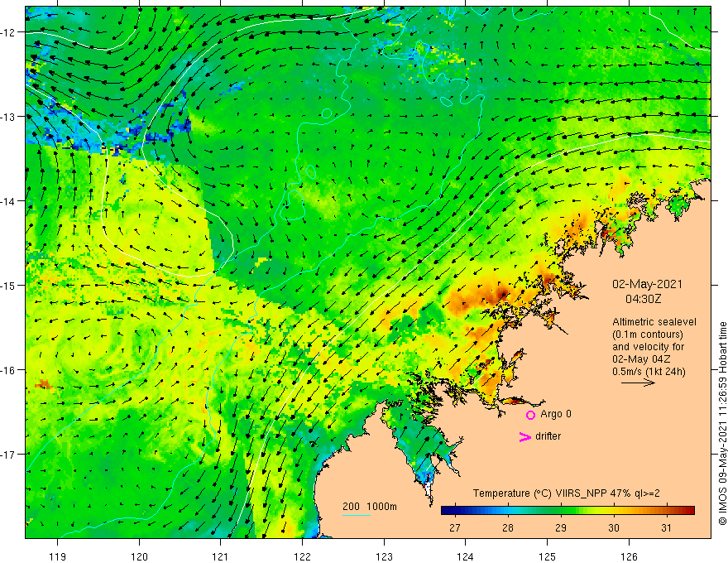
Task: Click the '0.5m/s (1kt 24h)' scale text
Action: [x=649, y=372]
